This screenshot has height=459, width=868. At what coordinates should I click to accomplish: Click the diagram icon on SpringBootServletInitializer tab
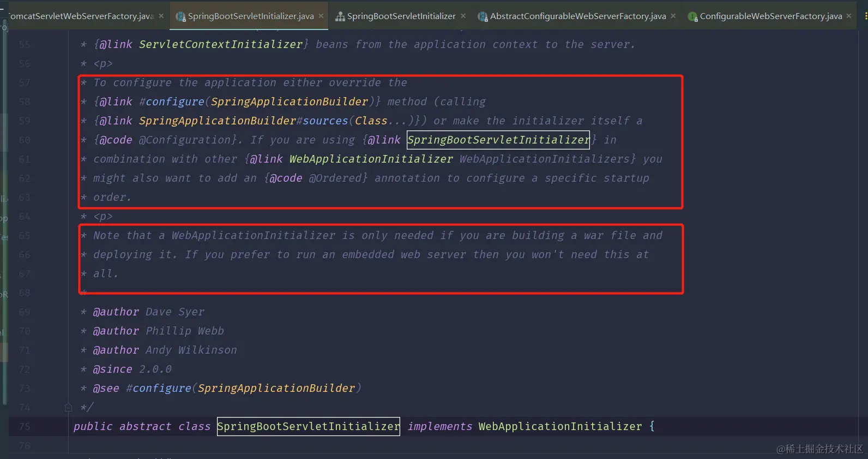point(340,16)
